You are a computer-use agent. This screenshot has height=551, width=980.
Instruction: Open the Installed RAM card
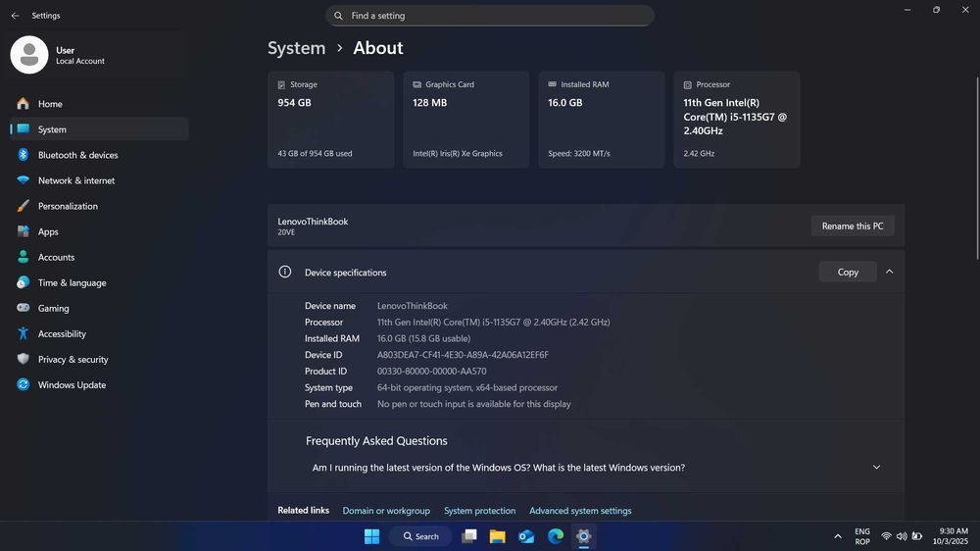602,120
